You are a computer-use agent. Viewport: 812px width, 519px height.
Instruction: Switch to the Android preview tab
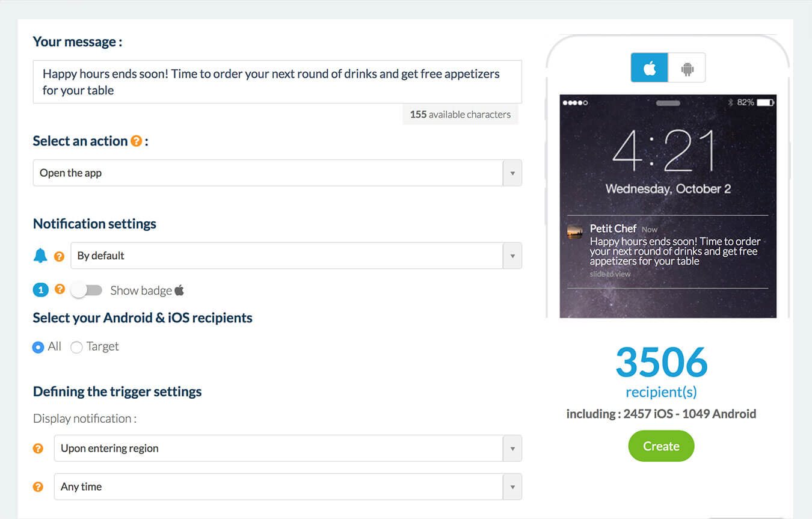[687, 68]
